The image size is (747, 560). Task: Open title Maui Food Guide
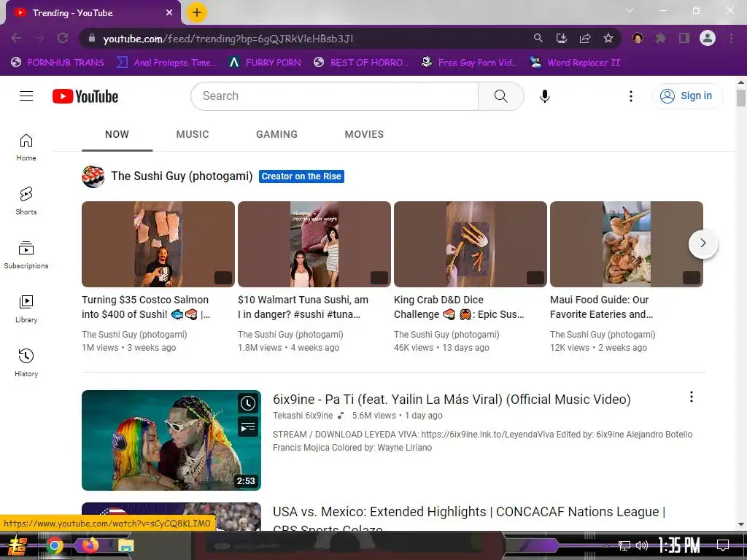tap(601, 307)
